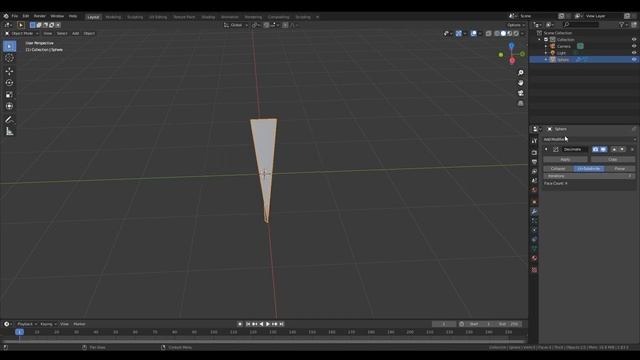Switch to Solid viewport shading
640x360 pixels.
pyautogui.click(x=503, y=33)
